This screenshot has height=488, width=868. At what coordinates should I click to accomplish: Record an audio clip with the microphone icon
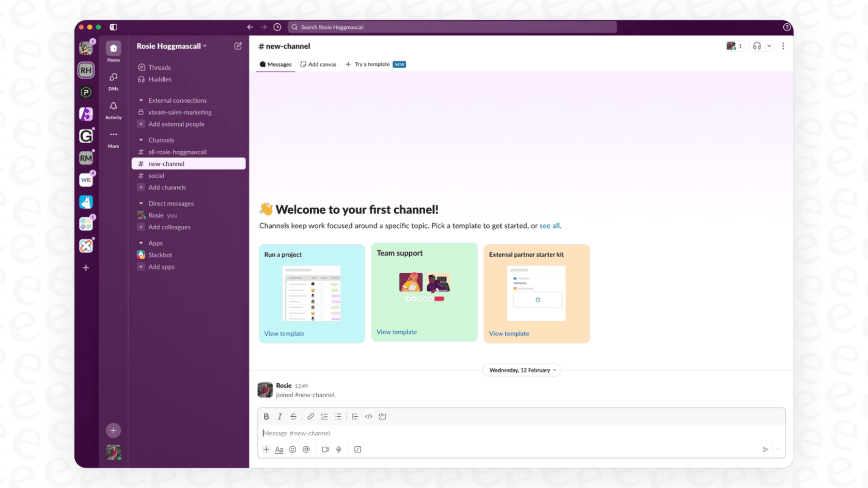pyautogui.click(x=338, y=449)
